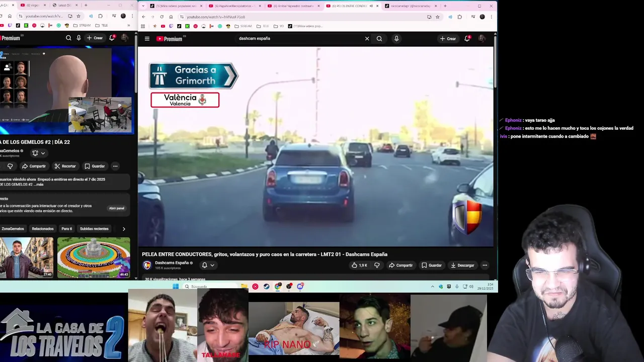This screenshot has width=644, height=362.
Task: Start voice search in left YouTube window
Action: pos(78,38)
